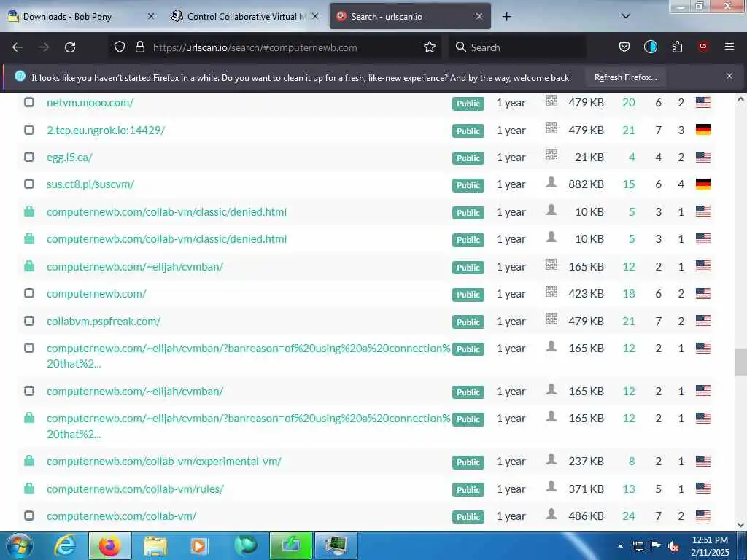Open the Extensions puzzle piece menu
This screenshot has width=747, height=560.
[677, 47]
